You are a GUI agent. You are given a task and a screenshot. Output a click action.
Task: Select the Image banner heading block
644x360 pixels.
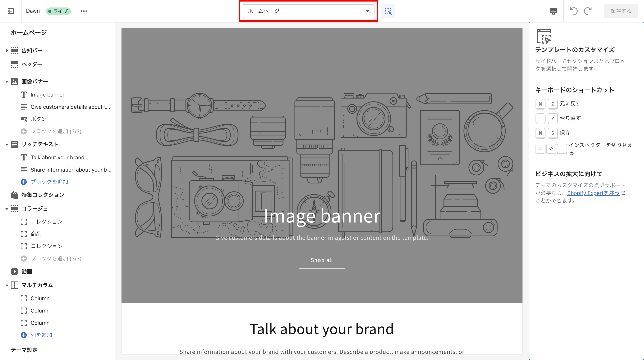click(x=48, y=95)
